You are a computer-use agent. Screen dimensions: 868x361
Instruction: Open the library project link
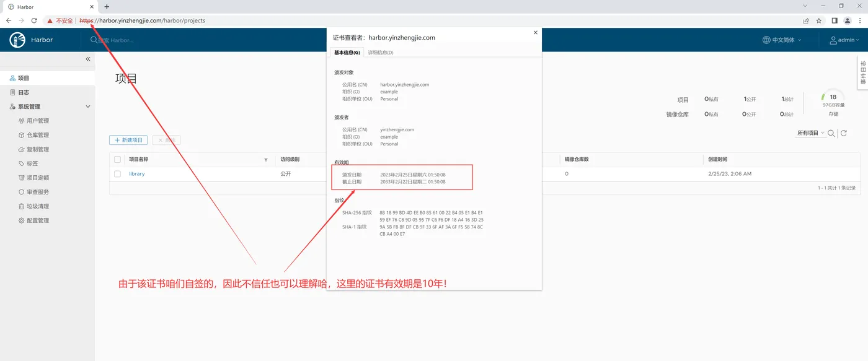(x=136, y=174)
